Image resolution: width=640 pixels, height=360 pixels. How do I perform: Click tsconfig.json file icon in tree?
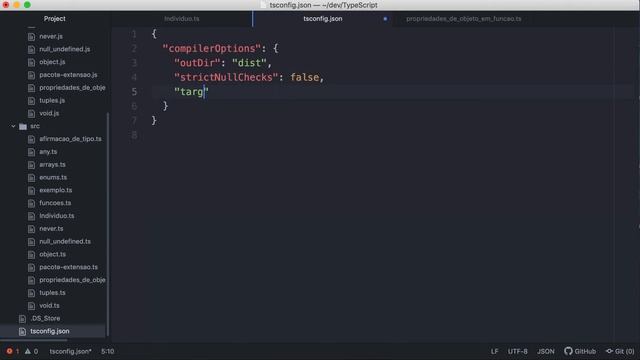point(22,331)
